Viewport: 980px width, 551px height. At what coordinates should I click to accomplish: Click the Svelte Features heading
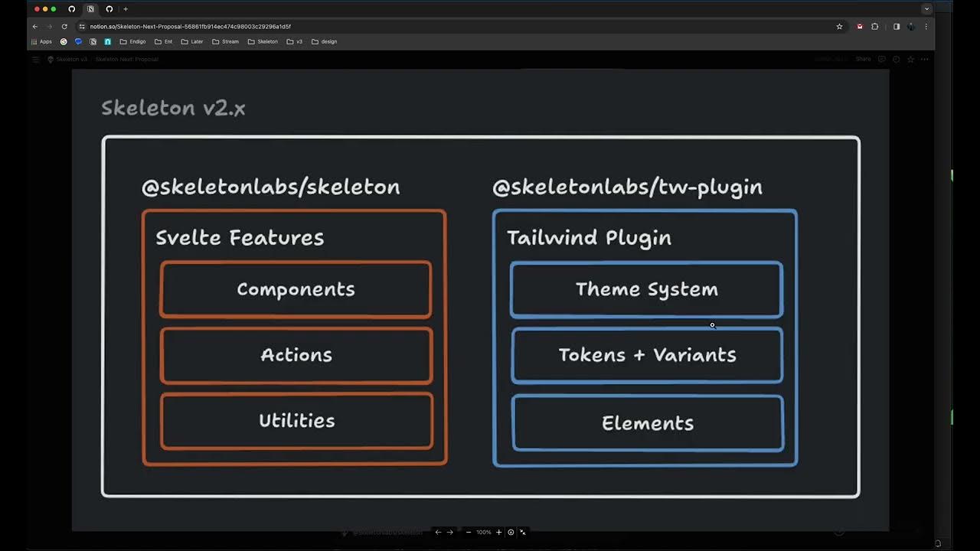click(x=240, y=237)
